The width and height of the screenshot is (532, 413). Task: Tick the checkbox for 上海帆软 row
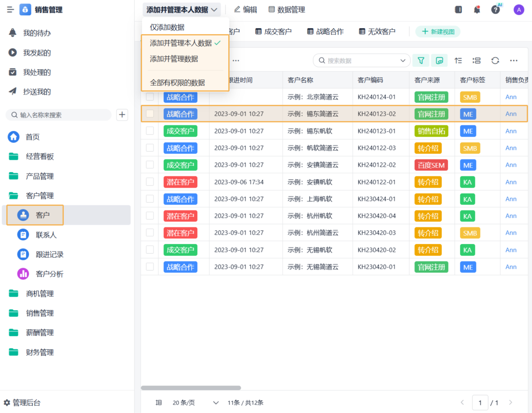click(x=150, y=199)
